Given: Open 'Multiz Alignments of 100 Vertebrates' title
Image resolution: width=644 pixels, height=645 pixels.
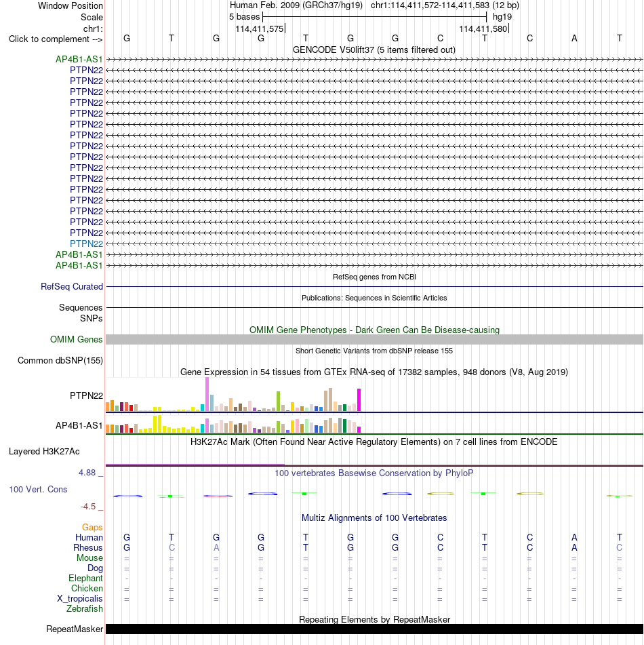Looking at the screenshot, I should pos(374,518).
